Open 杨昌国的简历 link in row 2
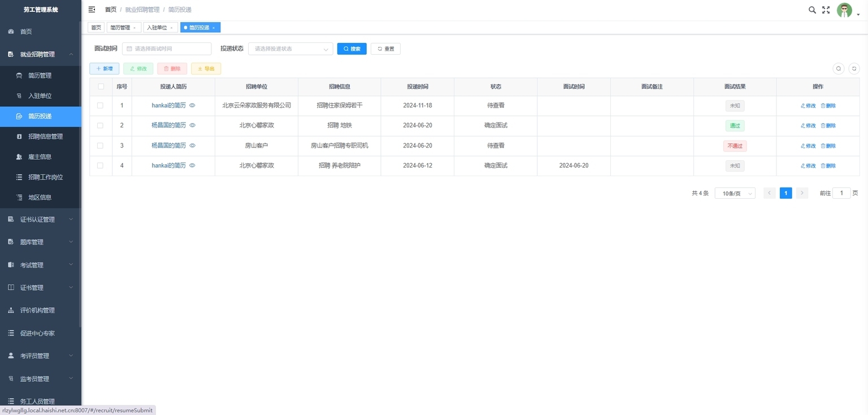The image size is (868, 415). point(168,125)
